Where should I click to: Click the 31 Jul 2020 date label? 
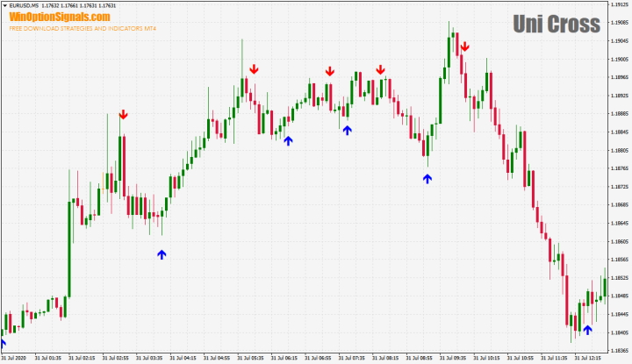(x=16, y=359)
